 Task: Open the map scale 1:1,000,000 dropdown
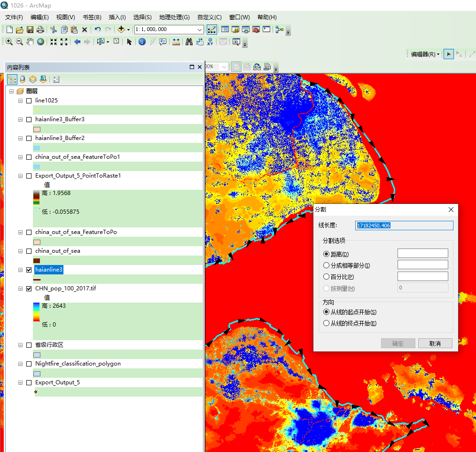click(x=199, y=30)
